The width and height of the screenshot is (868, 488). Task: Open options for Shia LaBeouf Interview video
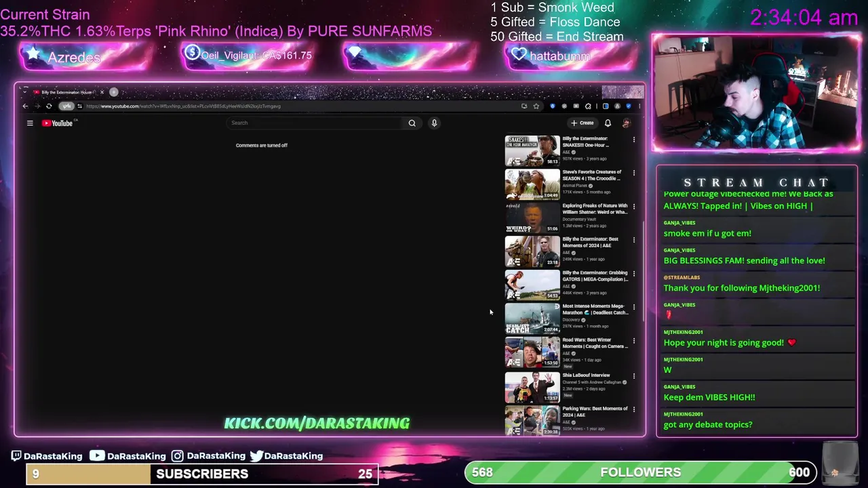634,375
